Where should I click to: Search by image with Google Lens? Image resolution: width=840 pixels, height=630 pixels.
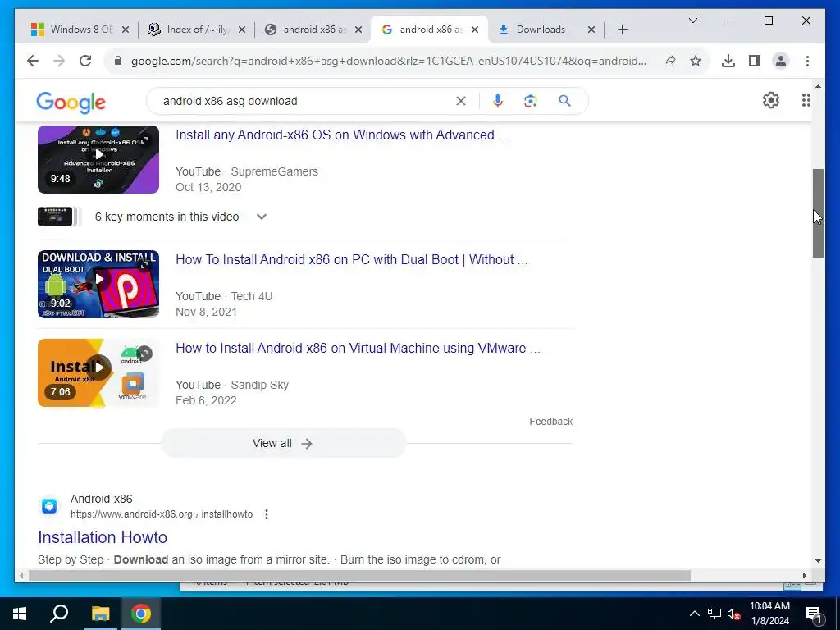click(531, 101)
